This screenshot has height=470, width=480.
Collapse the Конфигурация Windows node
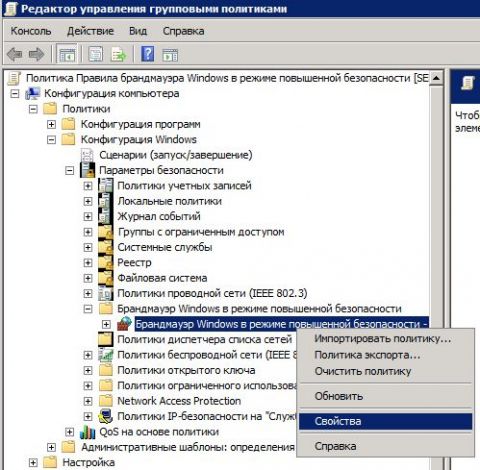pyautogui.click(x=51, y=140)
